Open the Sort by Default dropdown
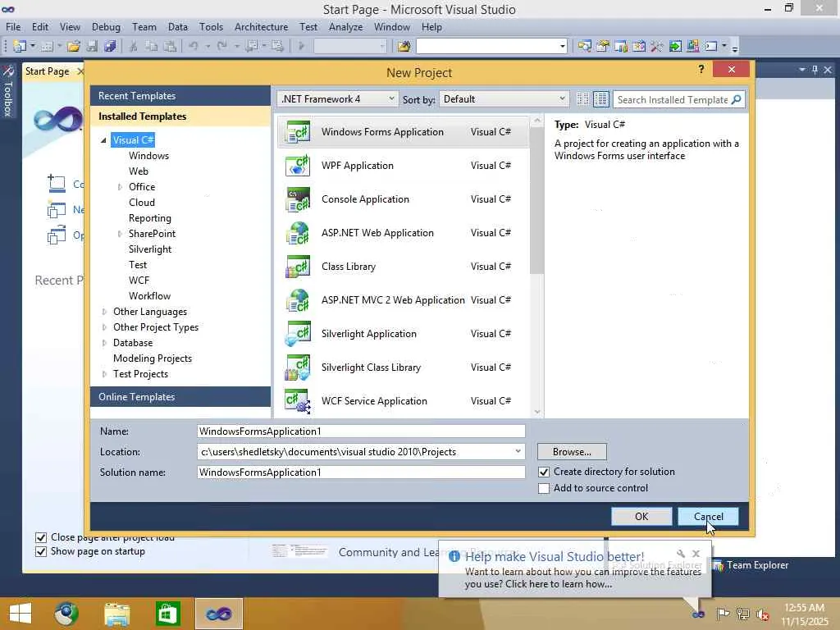The image size is (840, 630). click(x=504, y=99)
